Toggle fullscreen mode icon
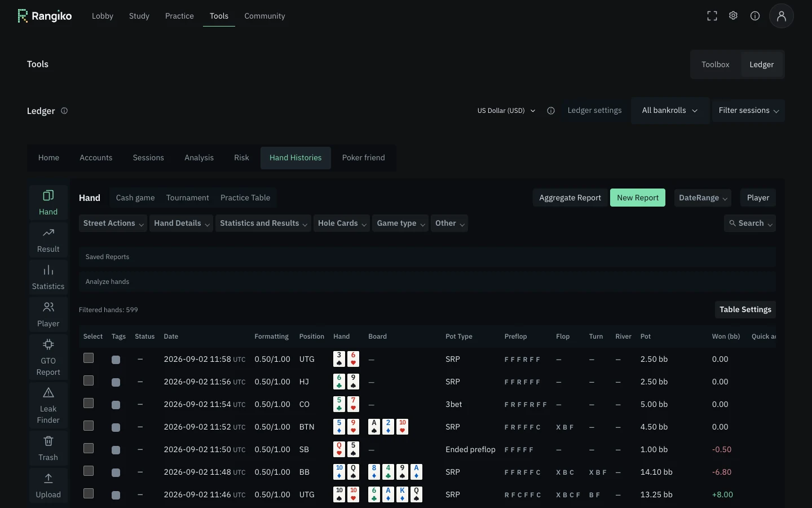The height and width of the screenshot is (508, 812). pos(712,16)
